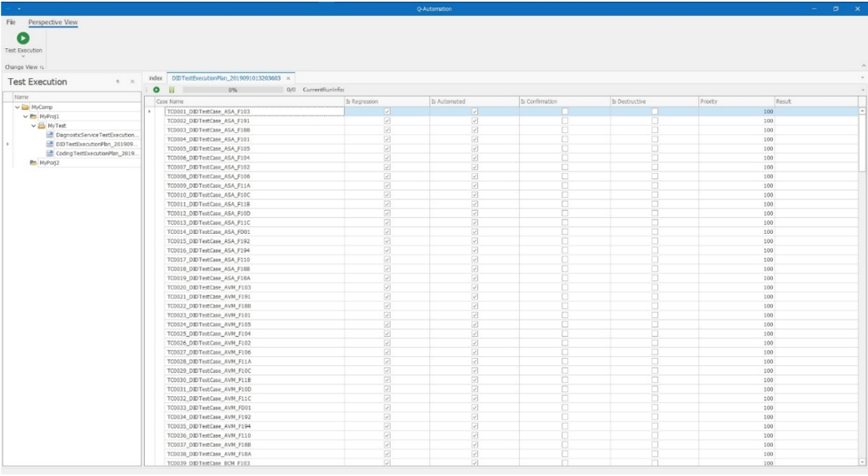Image resolution: width=868 pixels, height=476 pixels.
Task: Open the File menu
Action: (11, 22)
